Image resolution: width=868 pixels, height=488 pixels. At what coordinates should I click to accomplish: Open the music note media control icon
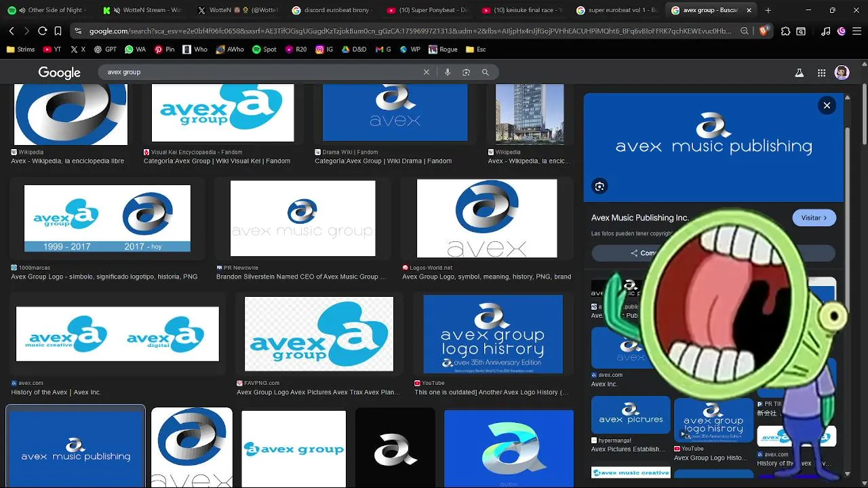coord(825,31)
